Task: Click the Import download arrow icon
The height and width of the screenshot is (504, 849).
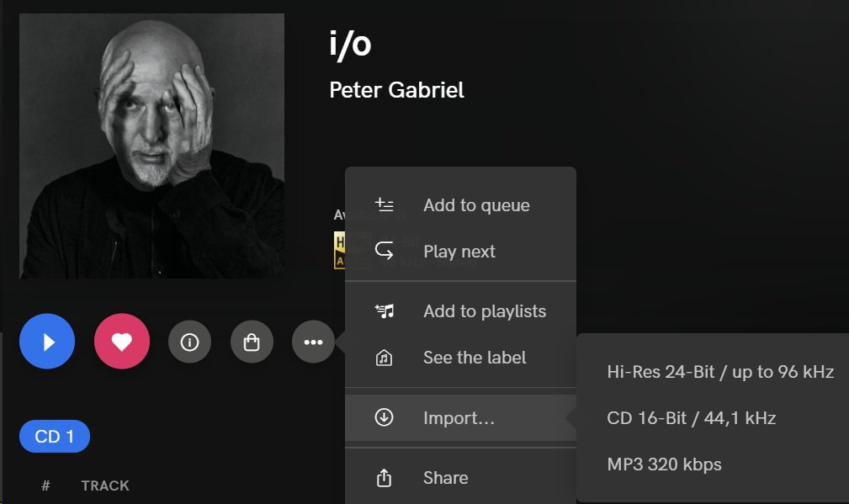Action: [x=385, y=418]
